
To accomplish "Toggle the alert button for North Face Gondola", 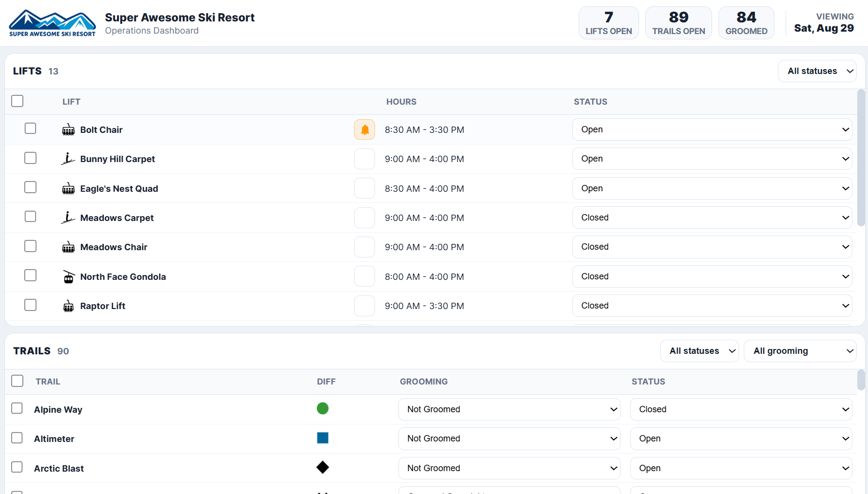I will (364, 276).
